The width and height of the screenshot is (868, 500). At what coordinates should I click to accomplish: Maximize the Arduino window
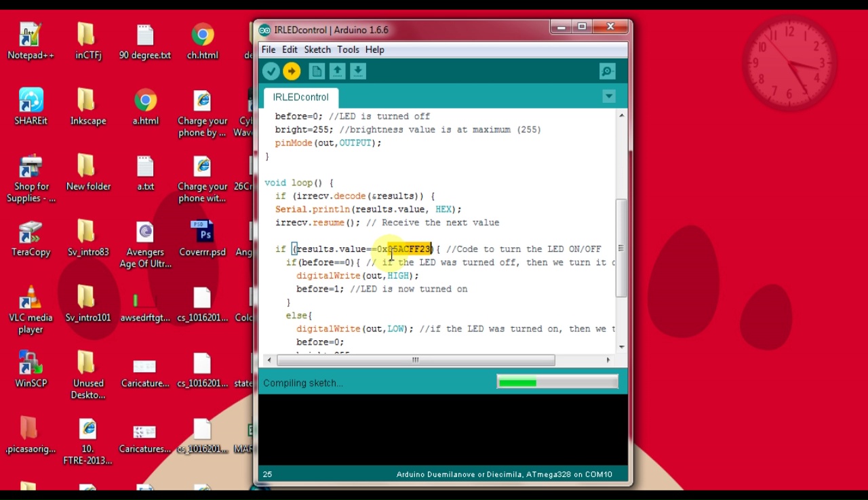pyautogui.click(x=582, y=27)
